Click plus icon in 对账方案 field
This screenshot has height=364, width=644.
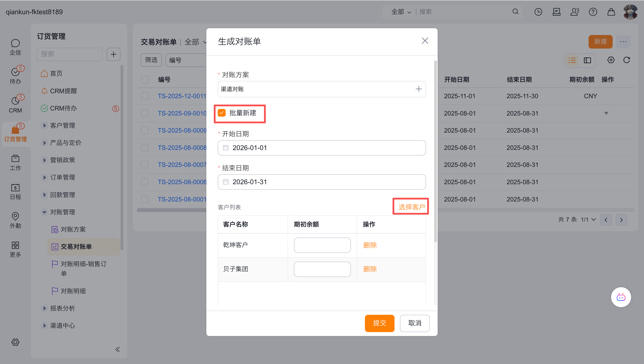(x=418, y=89)
